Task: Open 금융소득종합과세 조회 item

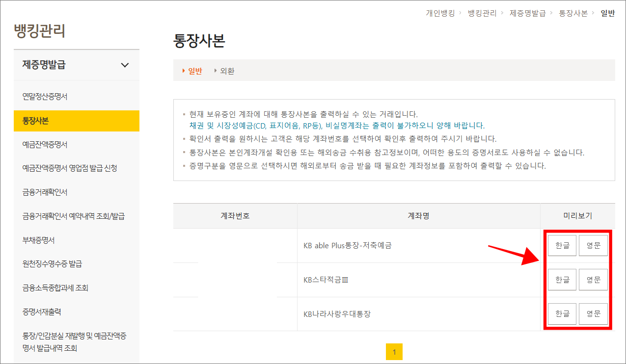Action: (x=55, y=288)
